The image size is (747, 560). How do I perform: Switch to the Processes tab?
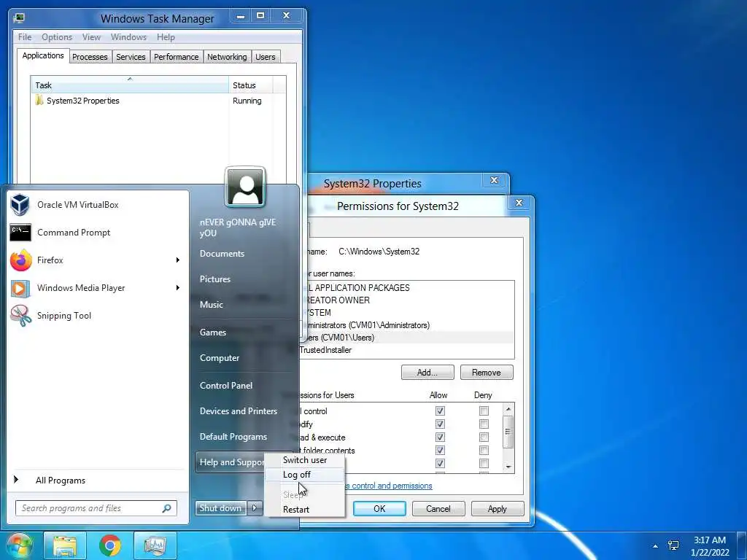[90, 57]
